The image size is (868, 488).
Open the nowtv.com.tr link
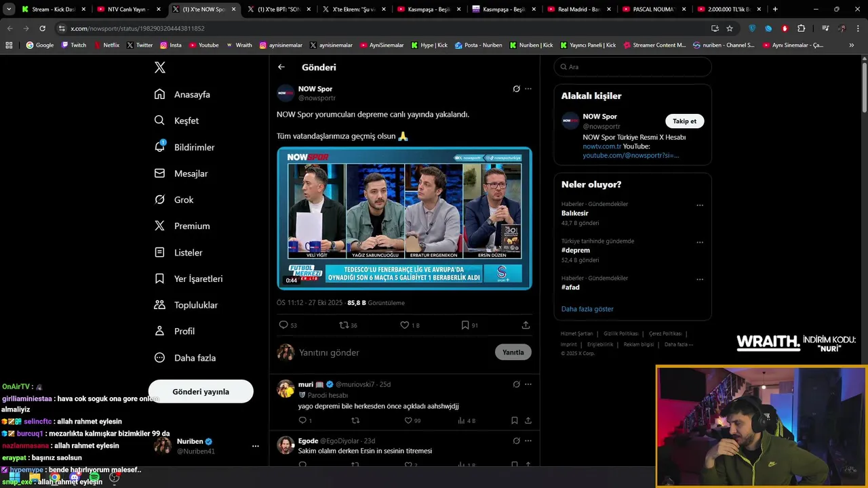click(x=601, y=146)
